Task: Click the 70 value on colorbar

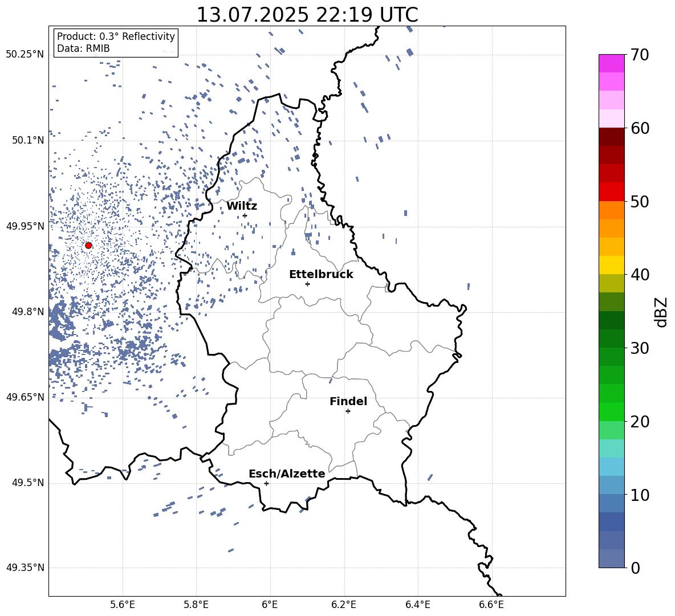Action: (640, 55)
